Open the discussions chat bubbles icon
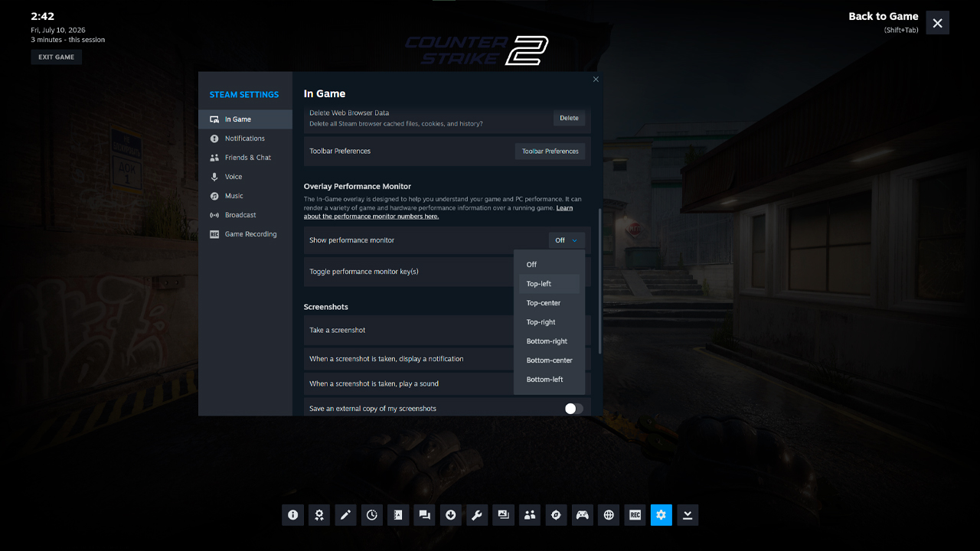Viewport: 980px width, 551px height. click(424, 515)
